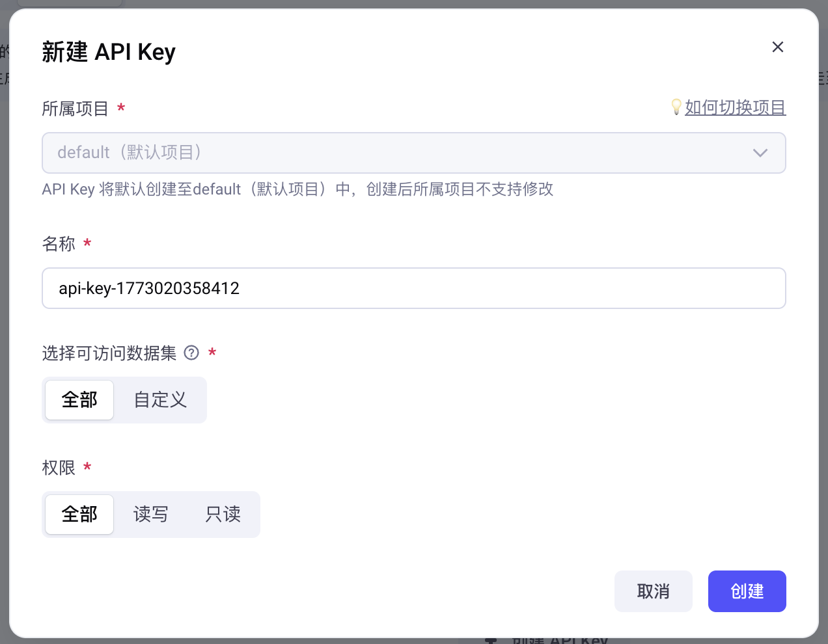The height and width of the screenshot is (644, 828).
Task: Click the 取消 button
Action: tap(653, 591)
